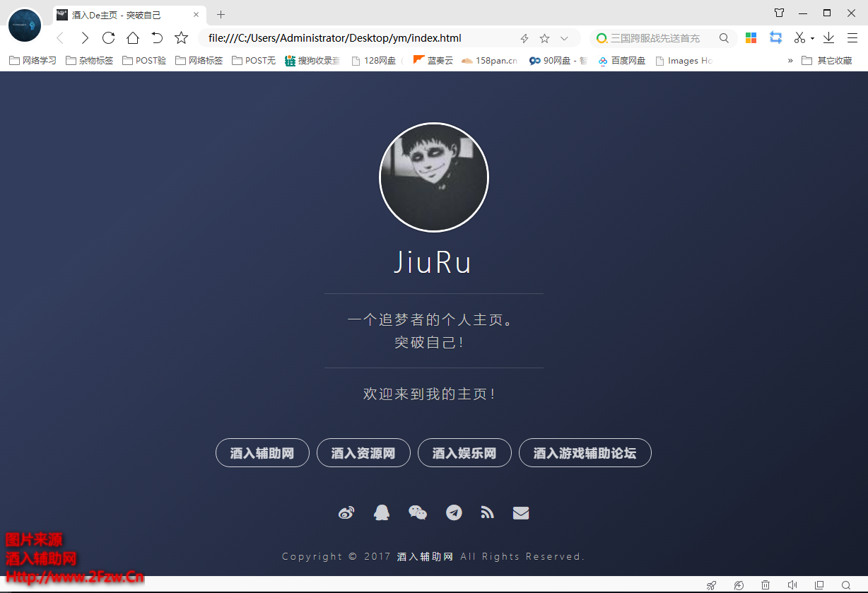Open the downloads arrow icon
Viewport: 868px width, 593px height.
[x=828, y=38]
